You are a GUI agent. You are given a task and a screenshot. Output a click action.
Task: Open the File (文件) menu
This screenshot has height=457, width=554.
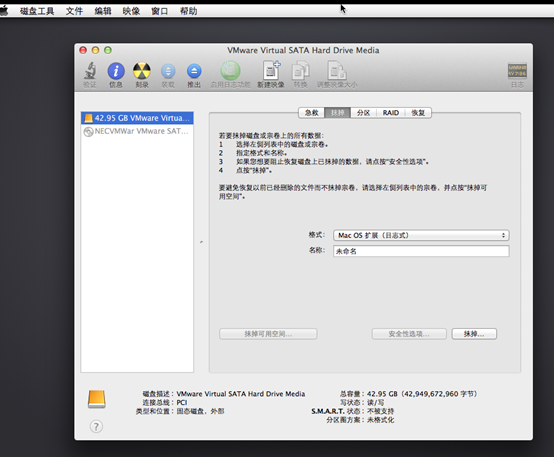(x=74, y=11)
